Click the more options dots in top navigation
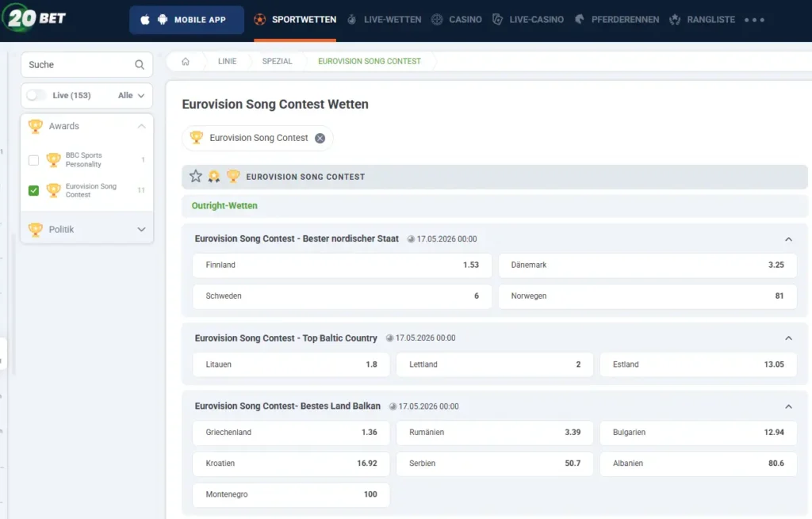Image resolution: width=812 pixels, height=519 pixels. tap(755, 20)
